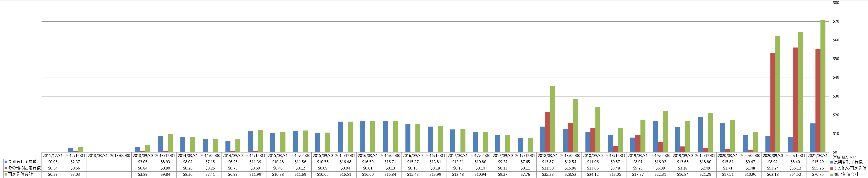Click the green bar for 2020/12/31
This screenshot has height=178, width=868.
point(800,92)
